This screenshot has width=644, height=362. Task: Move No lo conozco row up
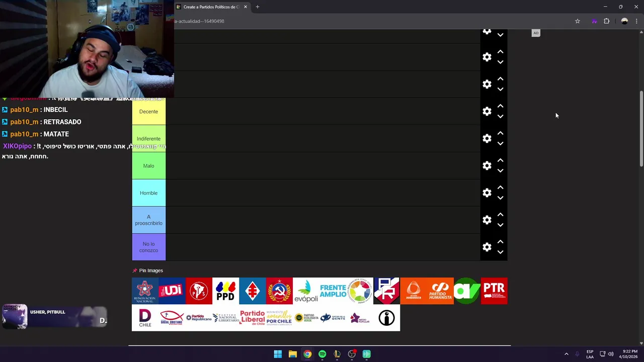pos(500,242)
